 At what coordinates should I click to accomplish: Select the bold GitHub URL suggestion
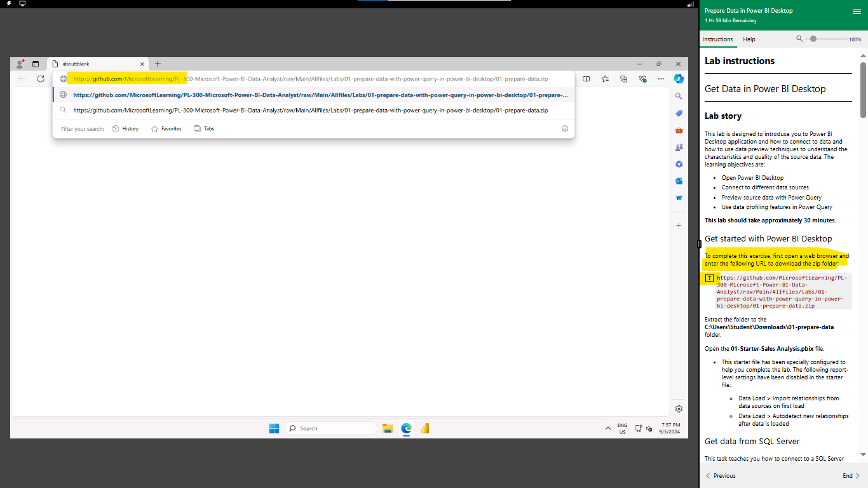[x=314, y=95]
